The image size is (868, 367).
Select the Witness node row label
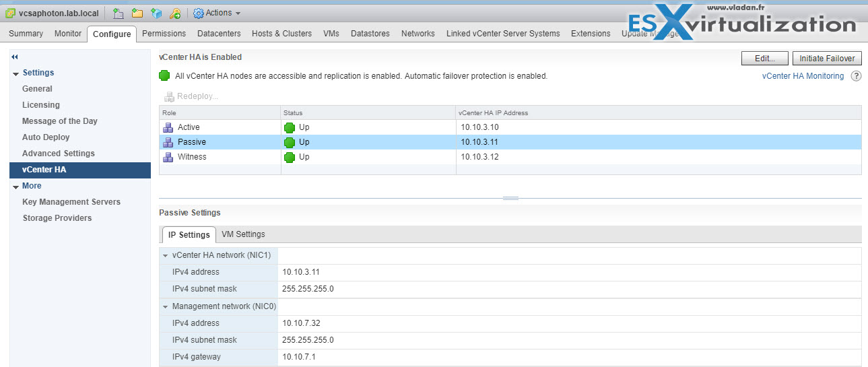[192, 157]
